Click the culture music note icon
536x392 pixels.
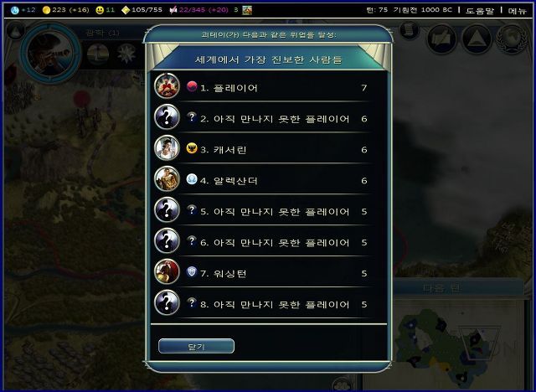173,10
